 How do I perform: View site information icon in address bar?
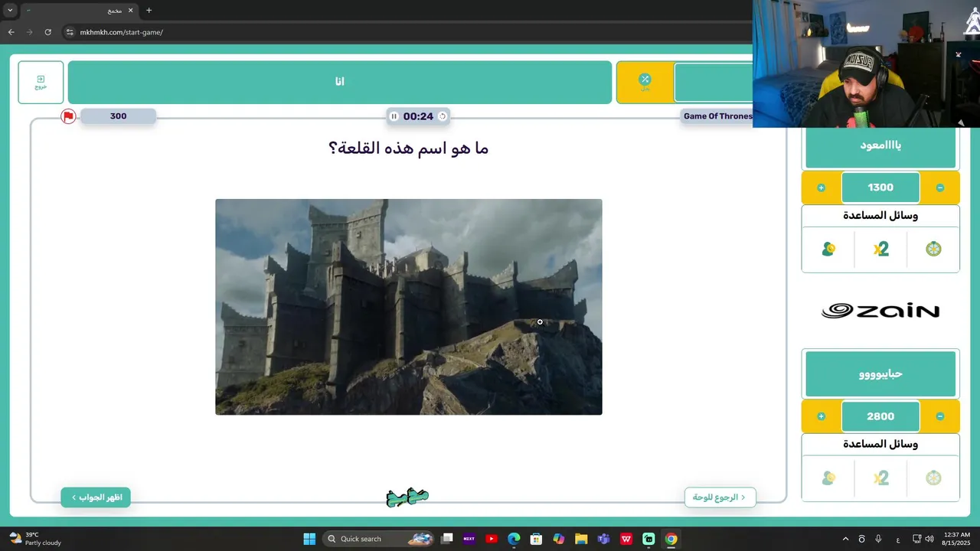70,32
